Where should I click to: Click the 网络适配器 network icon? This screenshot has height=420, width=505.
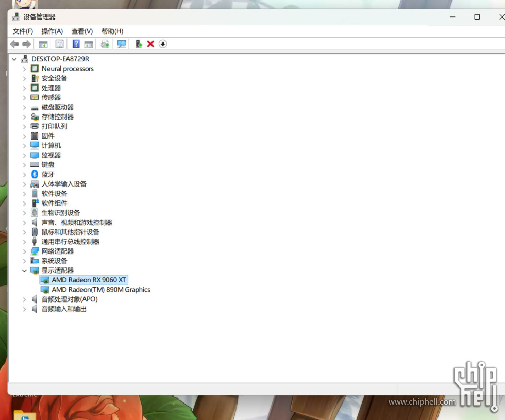[x=35, y=251]
